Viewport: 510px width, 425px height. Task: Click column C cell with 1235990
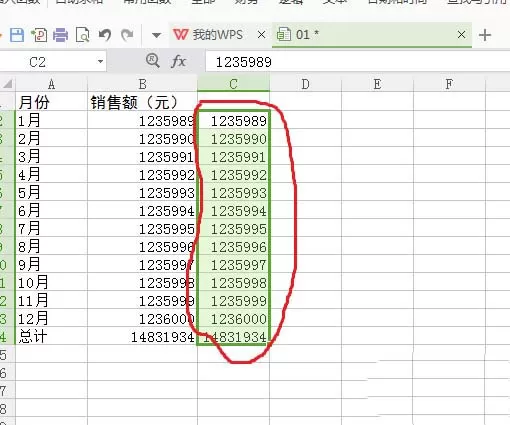(x=233, y=138)
